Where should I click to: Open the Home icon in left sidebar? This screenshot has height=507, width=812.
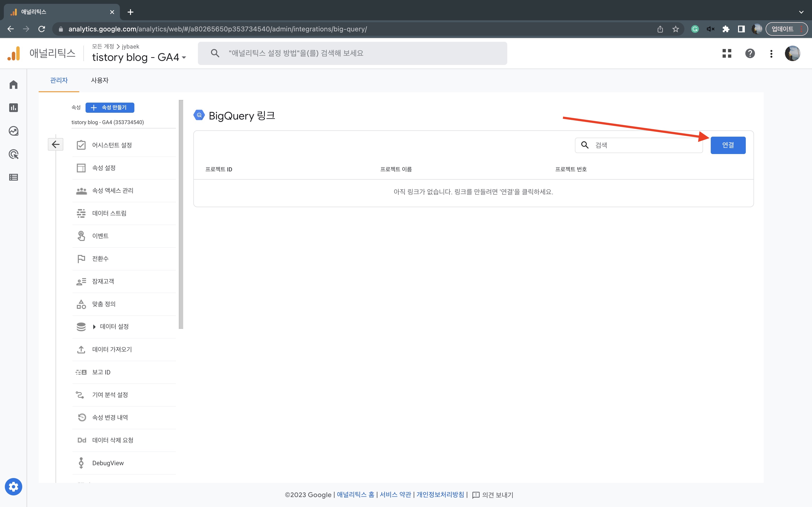[14, 84]
